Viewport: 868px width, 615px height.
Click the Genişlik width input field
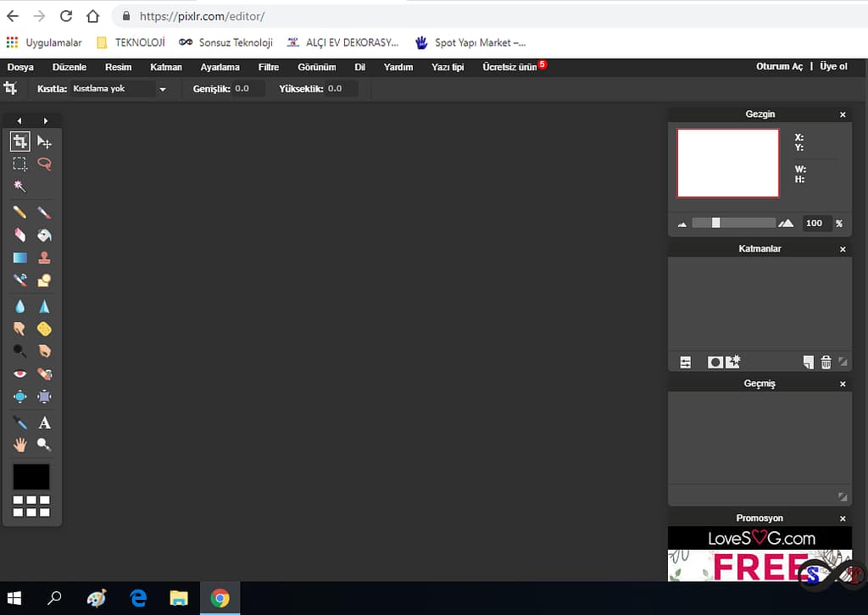(248, 89)
